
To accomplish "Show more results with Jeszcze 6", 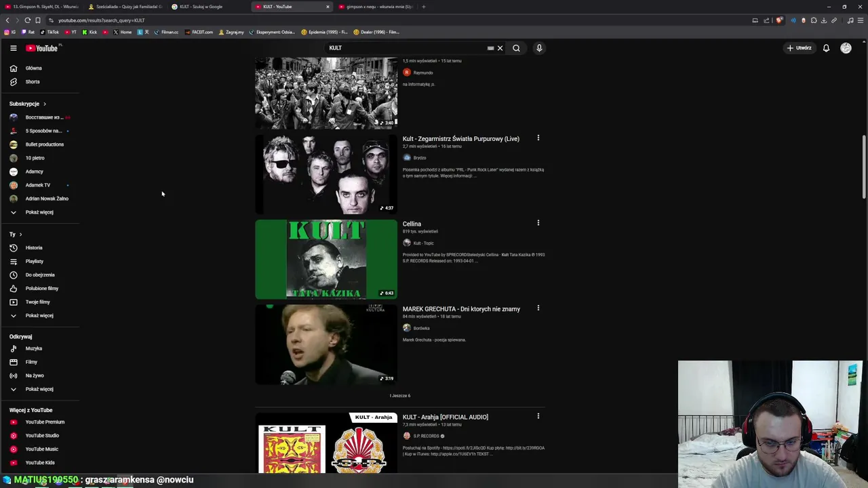I will click(400, 396).
